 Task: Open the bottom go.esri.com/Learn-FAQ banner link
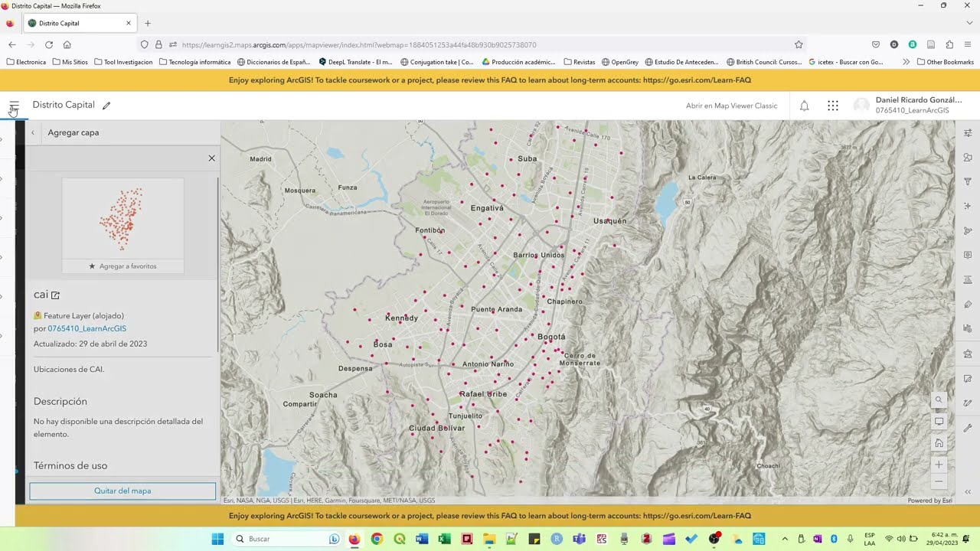coord(697,516)
